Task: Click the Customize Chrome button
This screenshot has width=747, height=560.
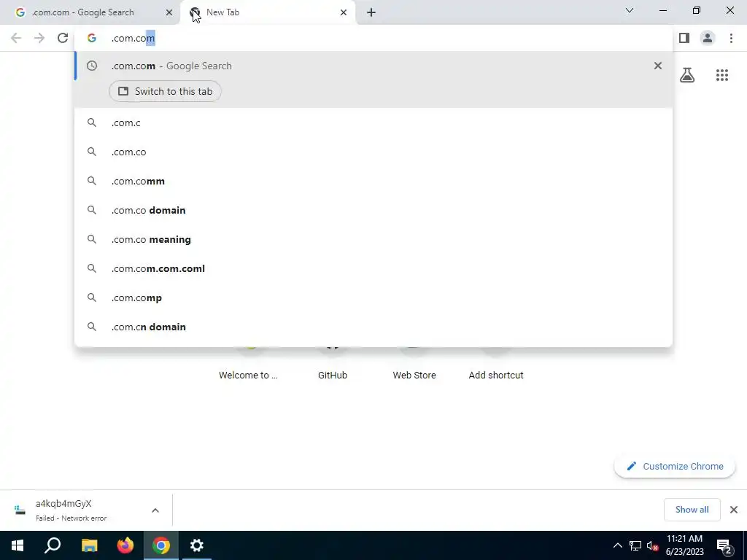Action: pyautogui.click(x=675, y=467)
